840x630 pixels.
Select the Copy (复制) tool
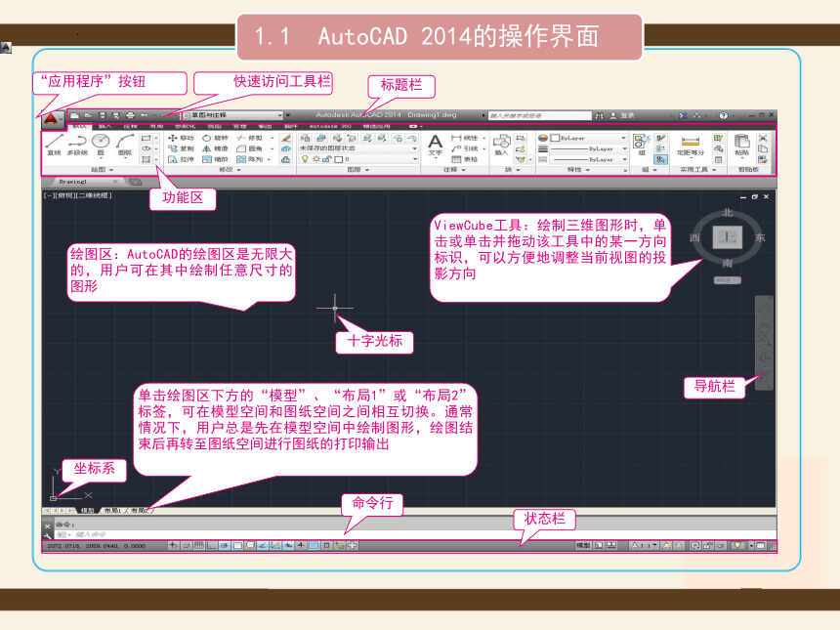[x=181, y=148]
